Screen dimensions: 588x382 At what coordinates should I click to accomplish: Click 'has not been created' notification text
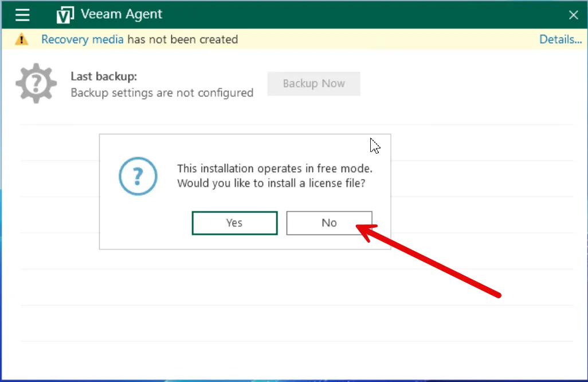tap(182, 40)
